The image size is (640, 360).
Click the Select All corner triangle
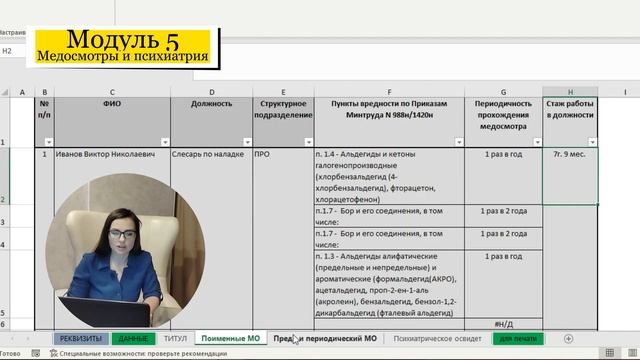(4, 92)
